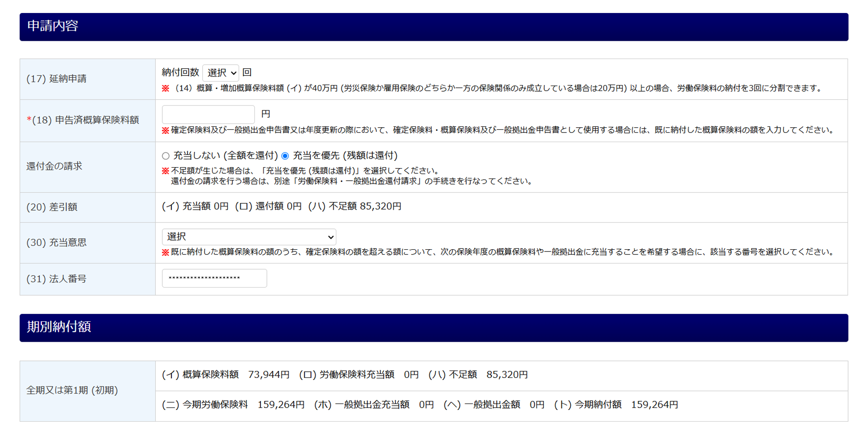Click the note beginning 確定保険料及び一般拠出金申告書

[498, 130]
